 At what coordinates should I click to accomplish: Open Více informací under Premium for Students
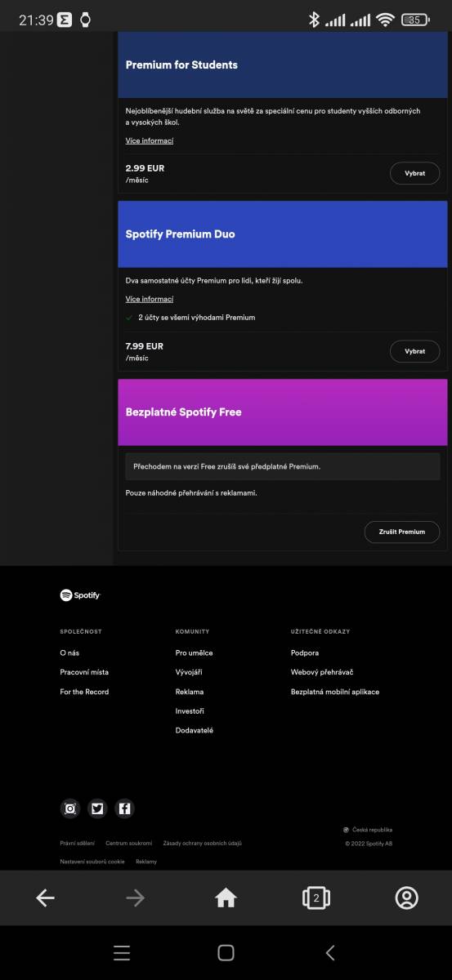coord(150,140)
